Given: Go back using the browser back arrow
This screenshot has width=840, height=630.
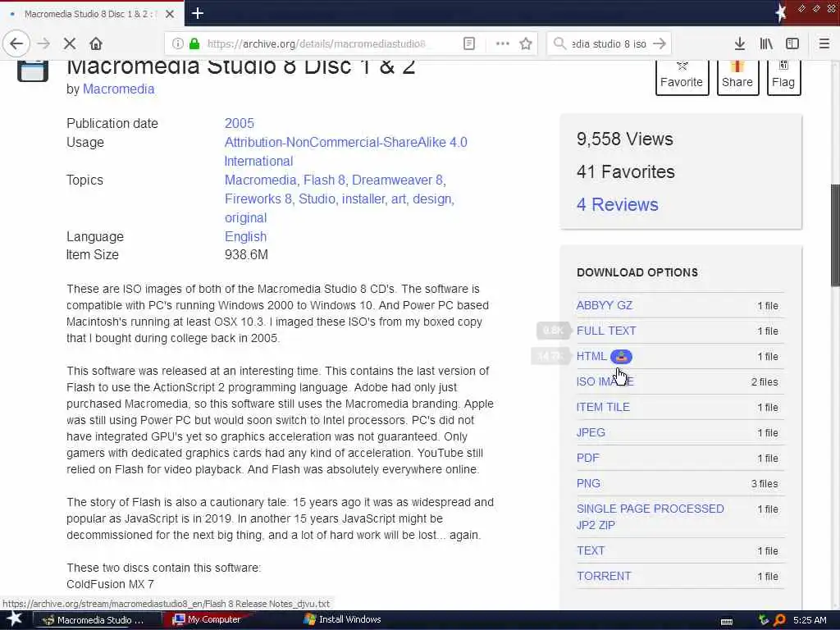Looking at the screenshot, I should pos(16,43).
